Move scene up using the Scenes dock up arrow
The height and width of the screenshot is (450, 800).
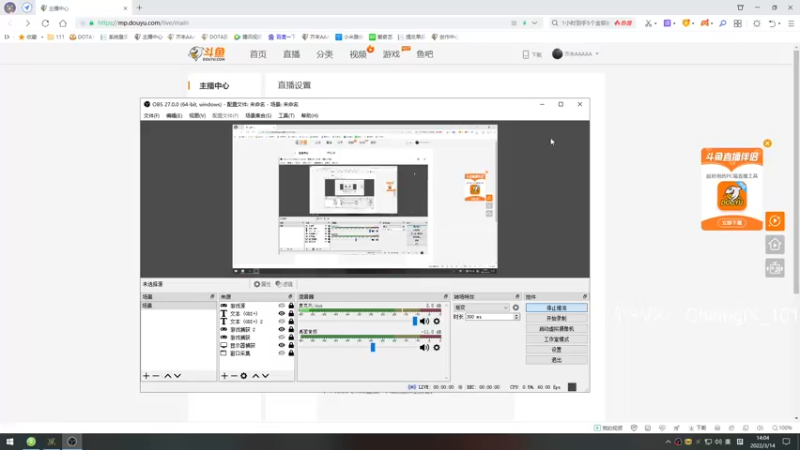[168, 376]
